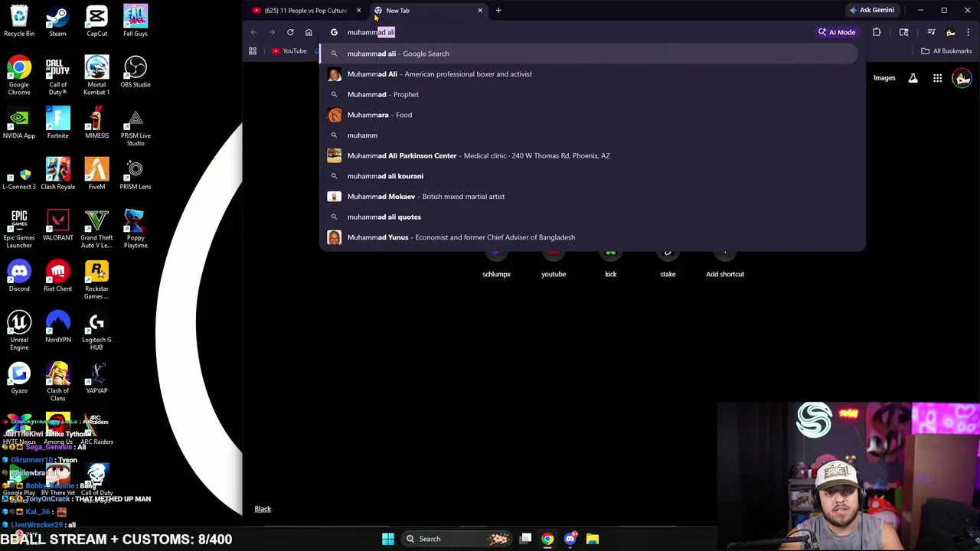Open Google Images link
The height and width of the screenshot is (551, 980).
point(884,78)
